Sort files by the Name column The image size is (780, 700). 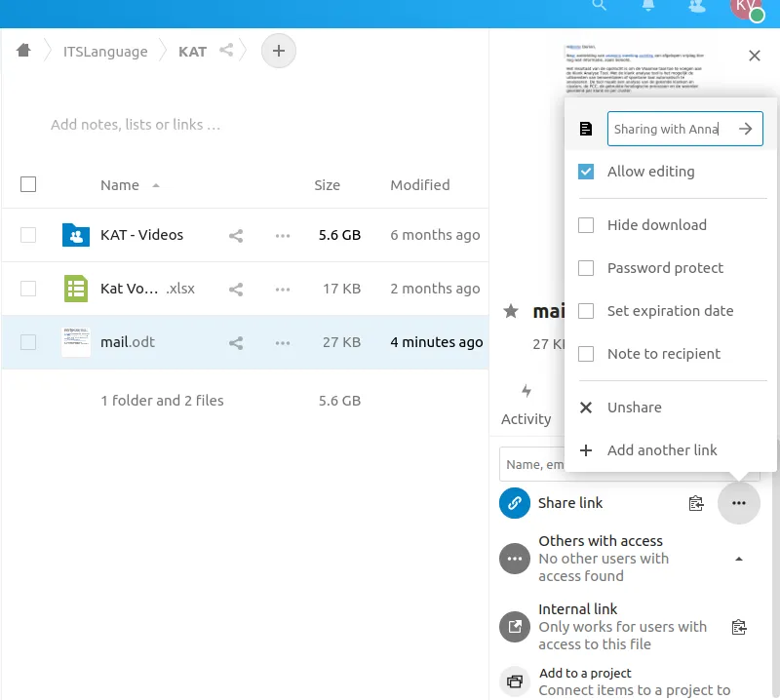[x=120, y=185]
